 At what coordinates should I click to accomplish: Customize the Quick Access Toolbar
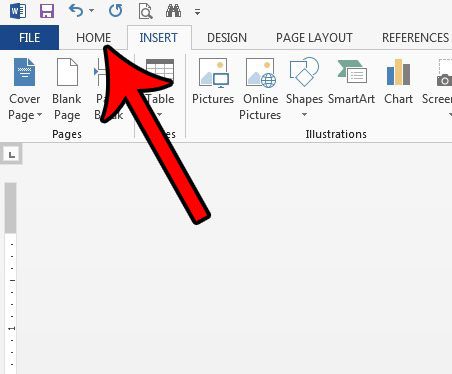pos(198,12)
